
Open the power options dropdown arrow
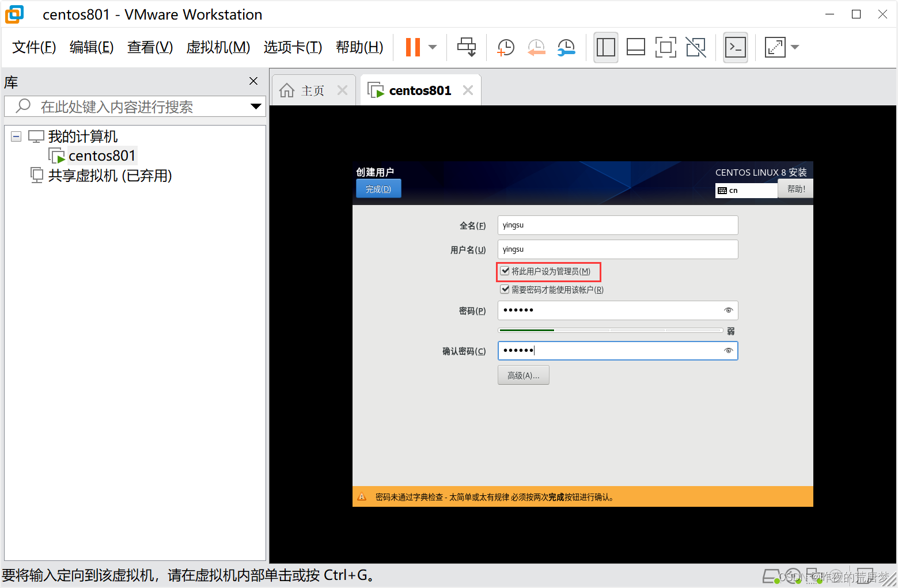click(x=433, y=47)
